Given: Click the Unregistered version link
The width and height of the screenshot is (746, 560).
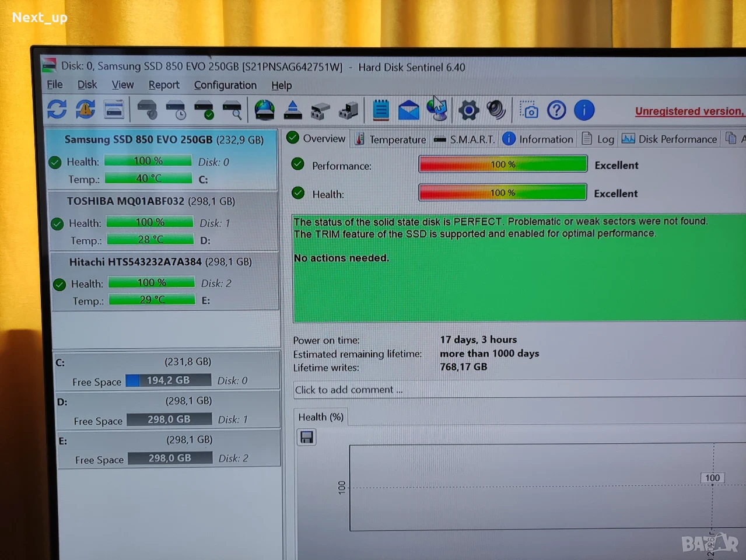Looking at the screenshot, I should pos(689,111).
